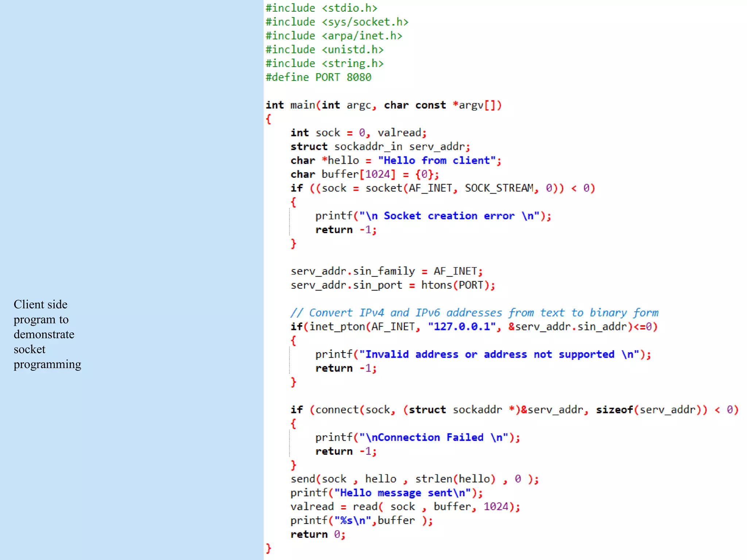747x560 pixels.
Task: Click the 'Socket creation error' printf line
Action: tap(433, 216)
